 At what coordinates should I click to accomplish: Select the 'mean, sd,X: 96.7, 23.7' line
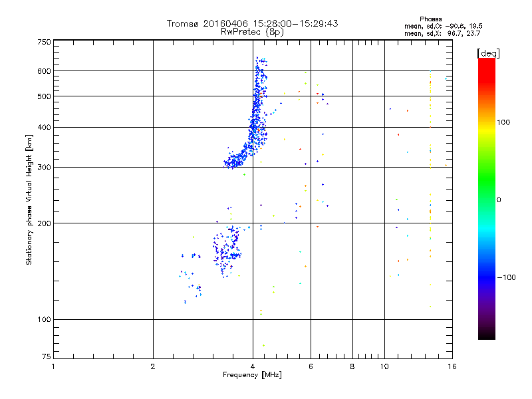click(442, 33)
